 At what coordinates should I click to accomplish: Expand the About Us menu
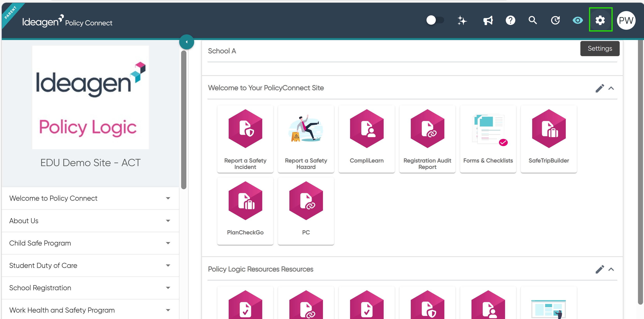[90, 221]
